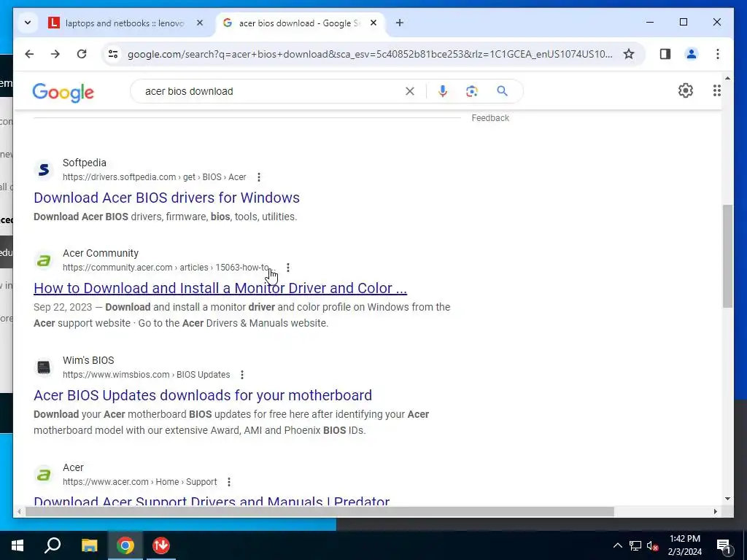Open the Chrome profile avatar
The image size is (747, 560).
point(692,54)
